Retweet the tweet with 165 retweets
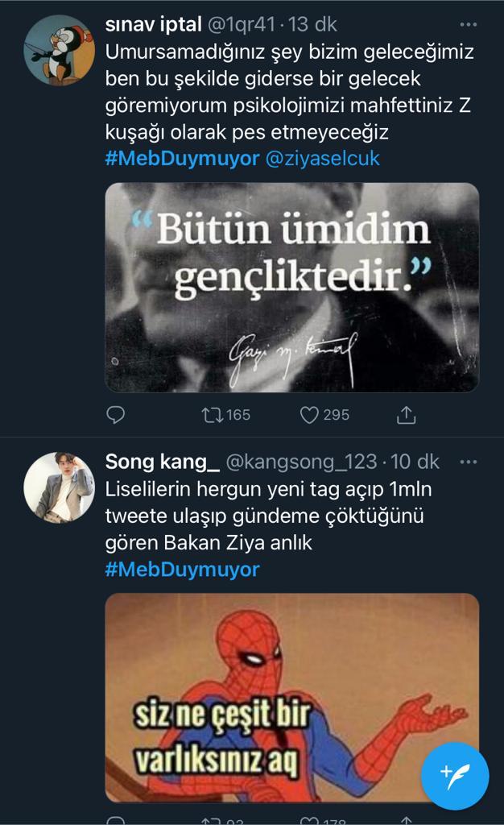The height and width of the screenshot is (825, 504). point(213,415)
